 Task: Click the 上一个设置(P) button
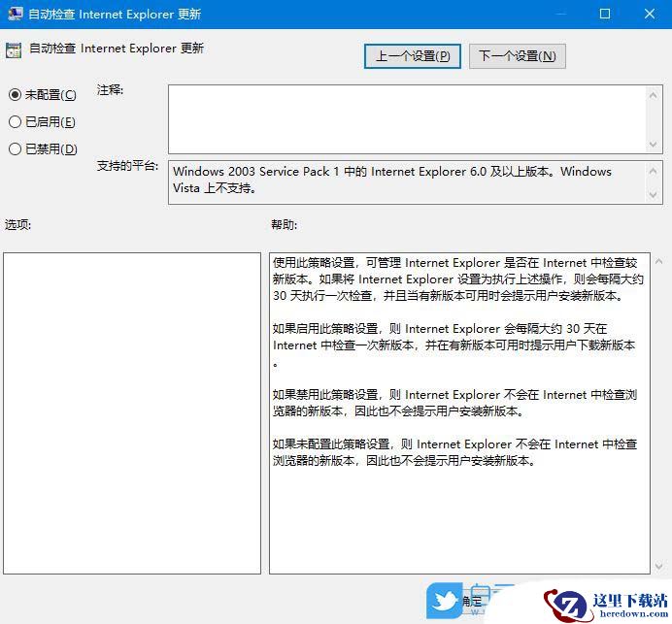click(413, 56)
